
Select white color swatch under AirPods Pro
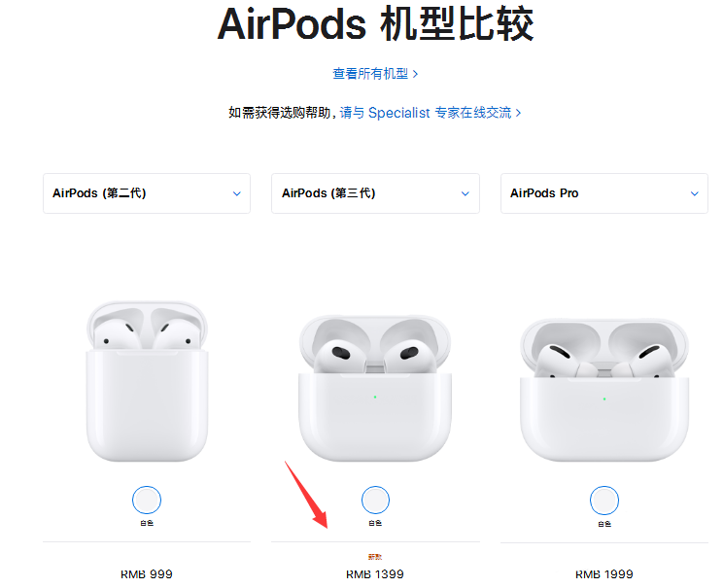pos(604,501)
